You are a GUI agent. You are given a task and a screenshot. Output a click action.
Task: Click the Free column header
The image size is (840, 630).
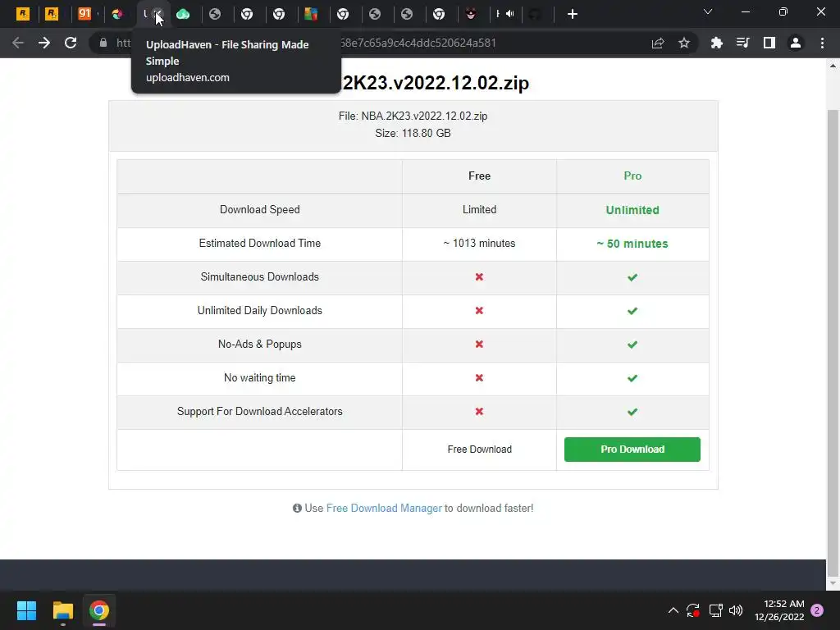coord(479,176)
